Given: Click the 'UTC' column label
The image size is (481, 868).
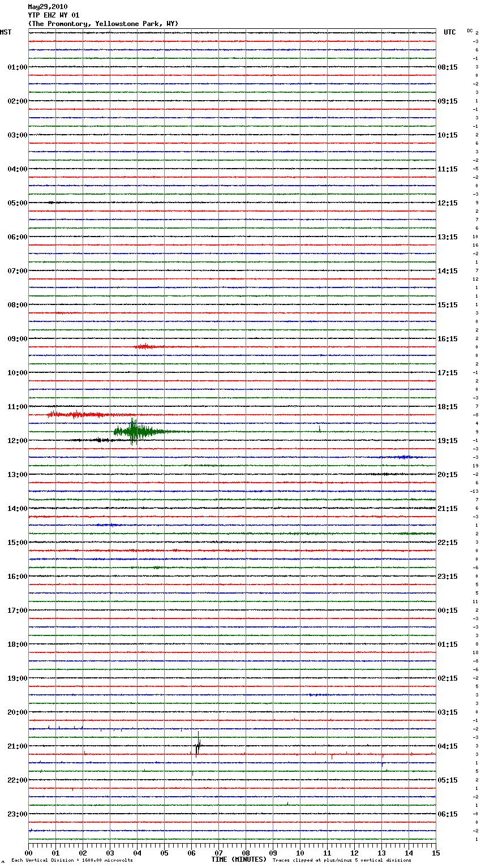Looking at the screenshot, I should click(450, 32).
